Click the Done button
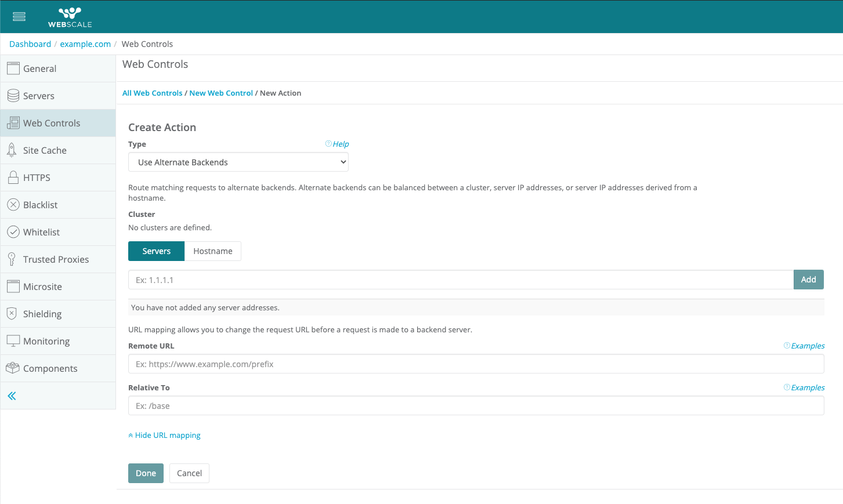Screen dimensions: 843x504 click(146, 473)
